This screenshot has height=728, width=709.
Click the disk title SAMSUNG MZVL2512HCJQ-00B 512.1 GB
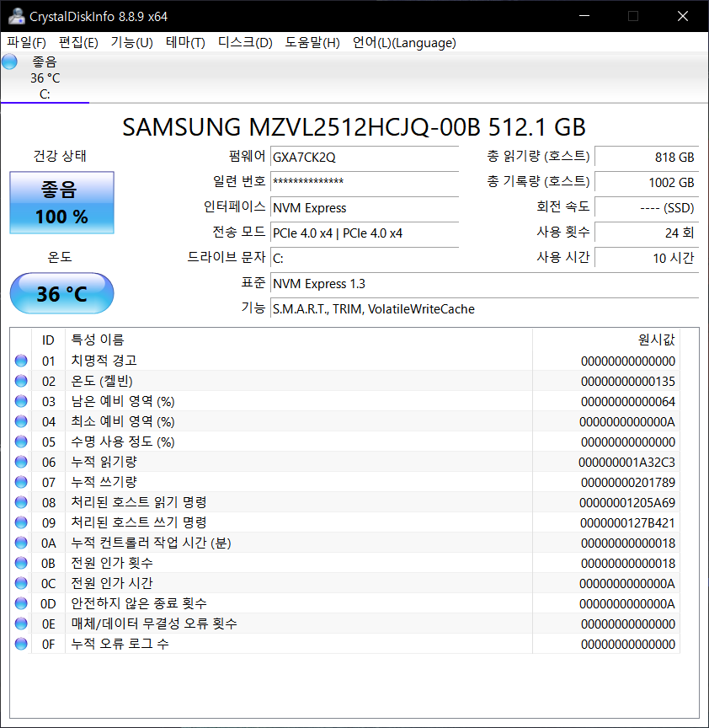(354, 126)
